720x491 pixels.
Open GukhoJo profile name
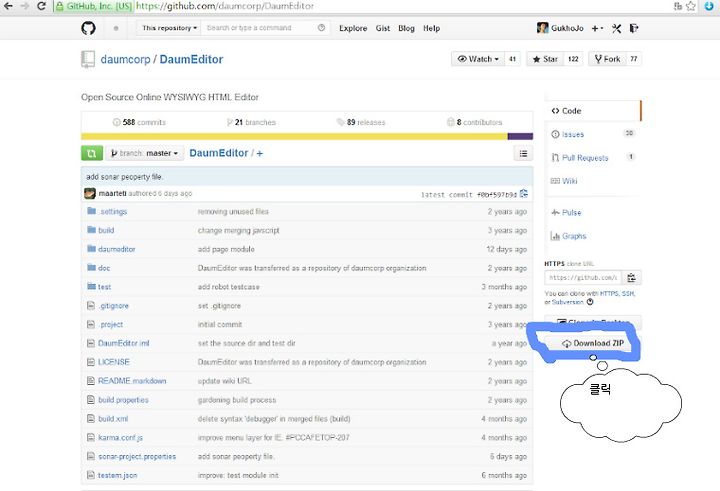pos(567,28)
